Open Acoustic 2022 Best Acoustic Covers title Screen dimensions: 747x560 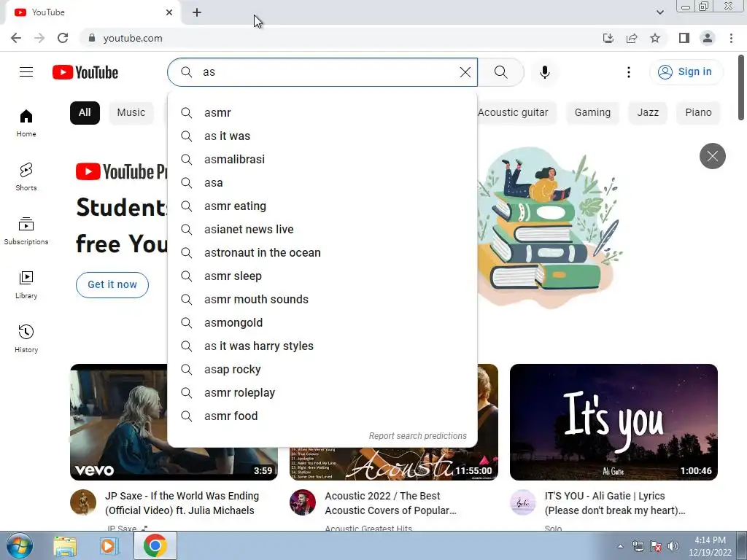point(391,503)
